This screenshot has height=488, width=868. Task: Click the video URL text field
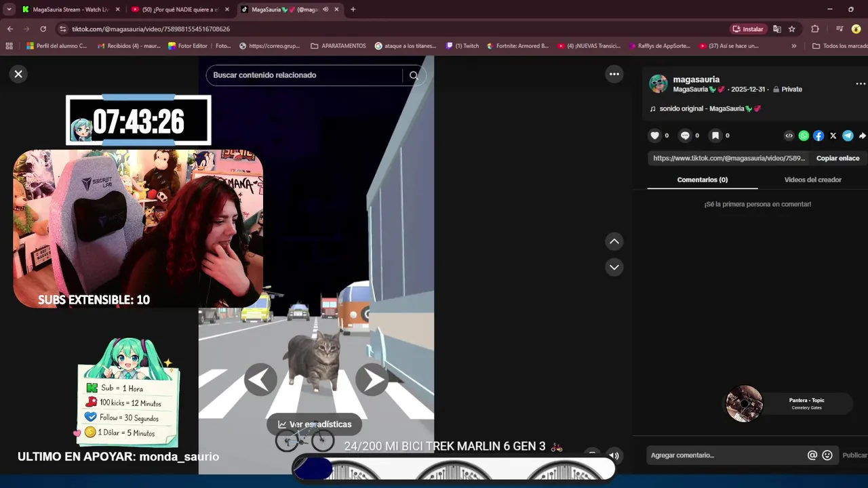click(729, 158)
